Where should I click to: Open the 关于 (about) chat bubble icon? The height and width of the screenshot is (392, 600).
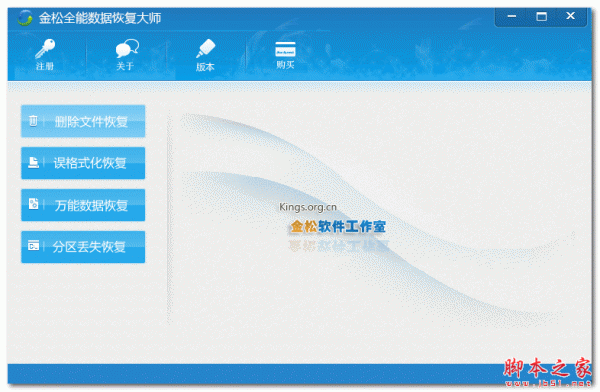coord(126,55)
